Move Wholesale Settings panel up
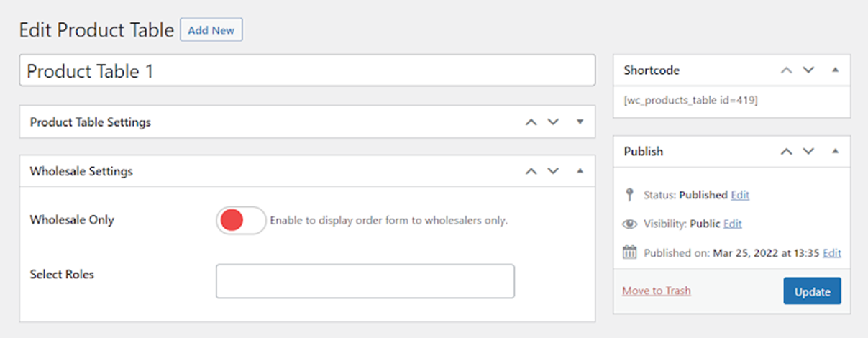Viewport: 868px width, 338px height. [x=531, y=171]
